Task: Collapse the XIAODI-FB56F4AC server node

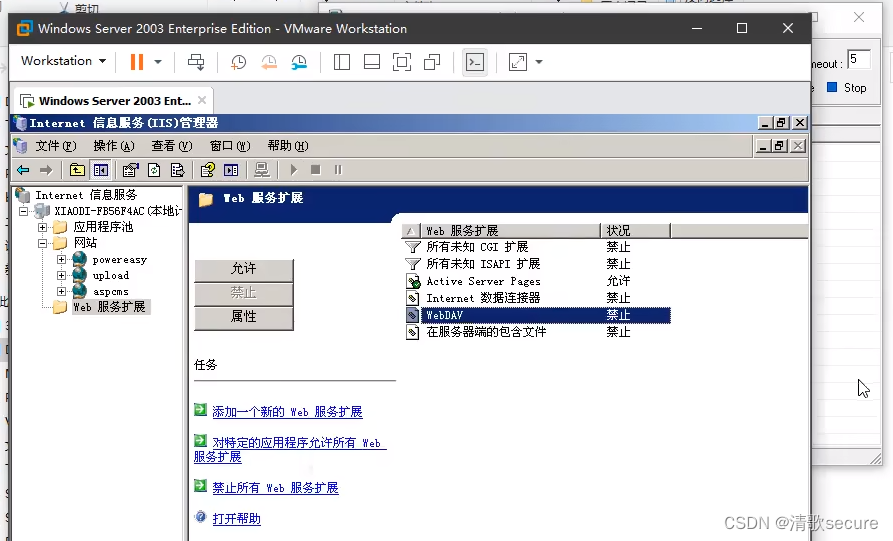Action: [x=24, y=211]
